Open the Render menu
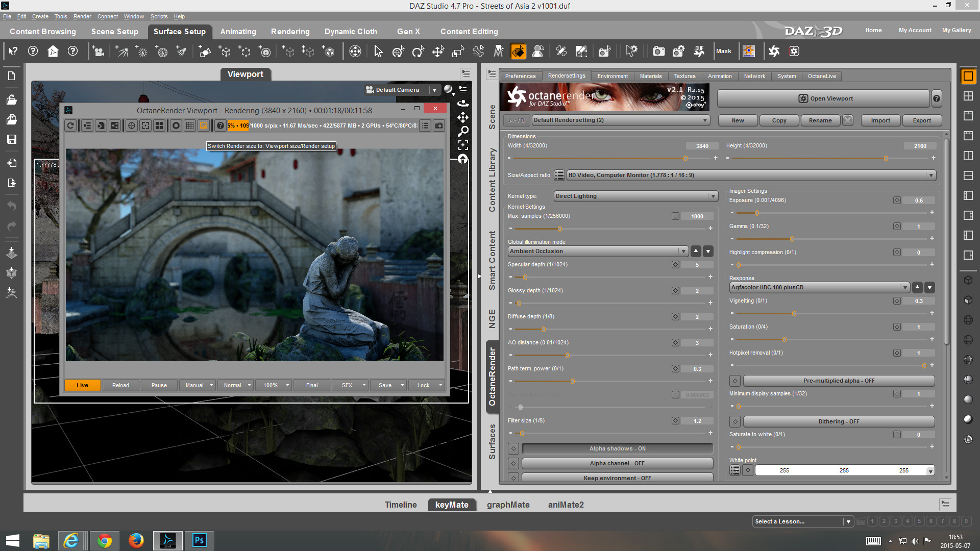980x551 pixels. click(x=82, y=16)
